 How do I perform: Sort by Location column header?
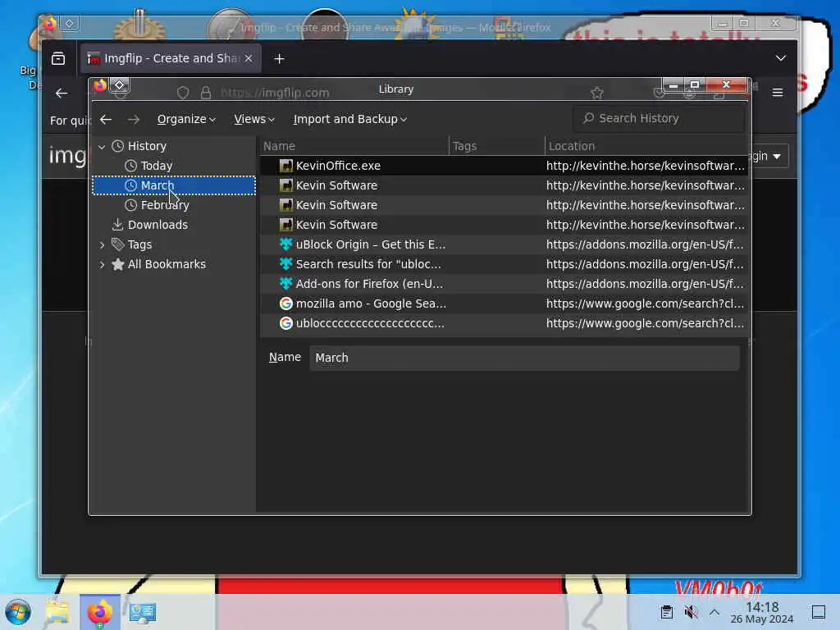(646, 146)
